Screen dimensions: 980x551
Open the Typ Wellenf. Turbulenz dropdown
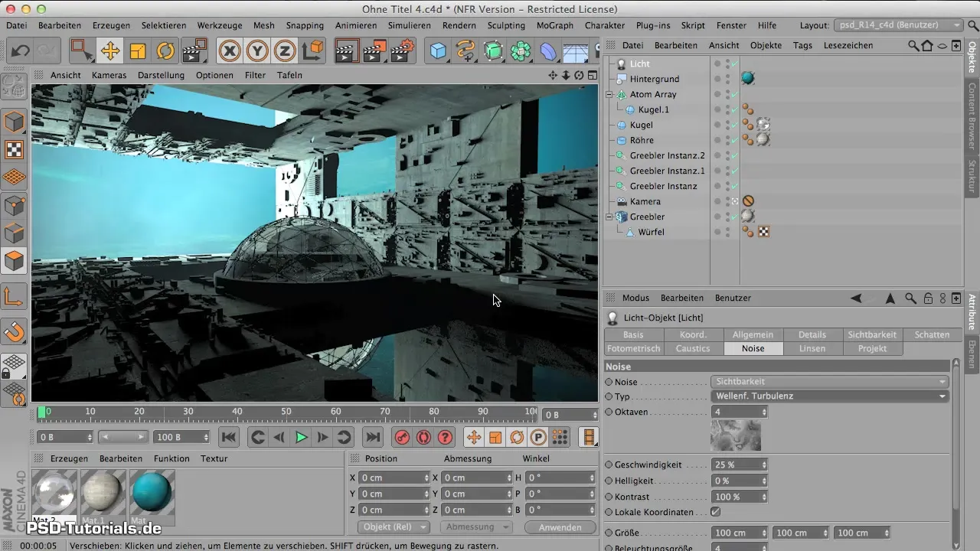tap(830, 396)
